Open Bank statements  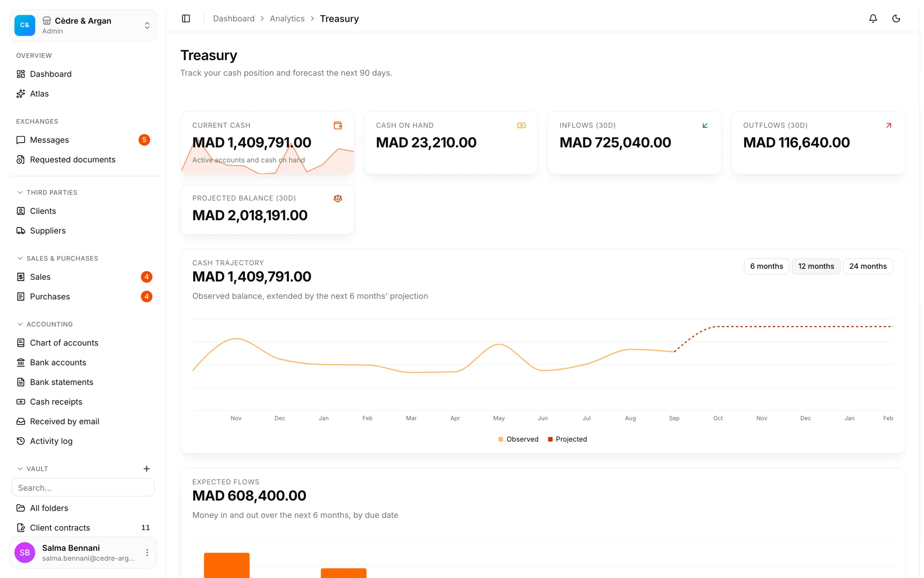coord(83,382)
